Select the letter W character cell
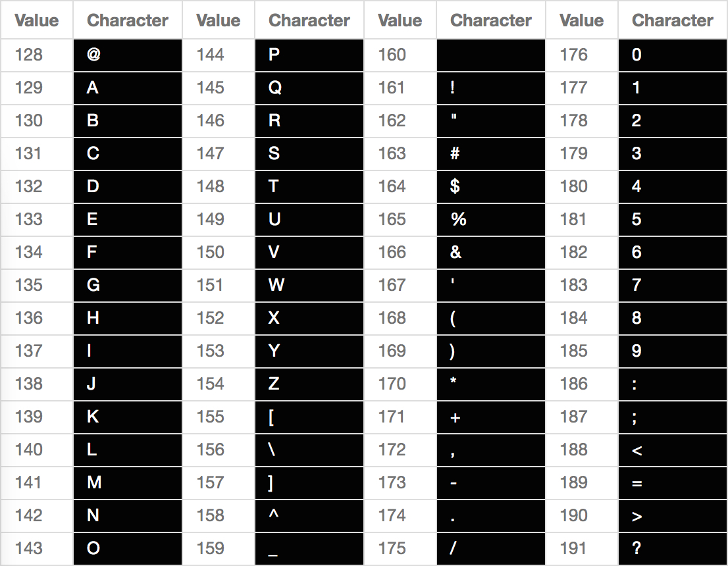 pos(309,286)
